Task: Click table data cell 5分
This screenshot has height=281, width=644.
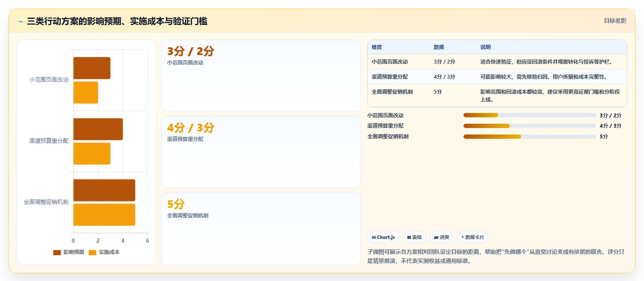Action: pyautogui.click(x=438, y=92)
